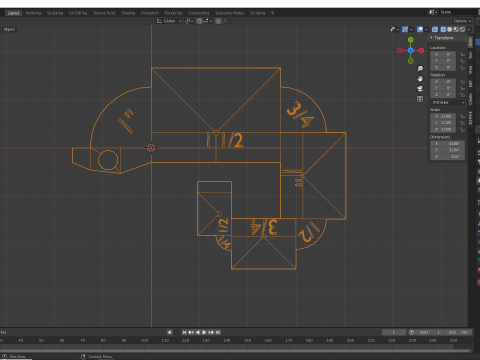Image resolution: width=480 pixels, height=360 pixels.
Task: Open the Options dropdown
Action: coord(462,21)
